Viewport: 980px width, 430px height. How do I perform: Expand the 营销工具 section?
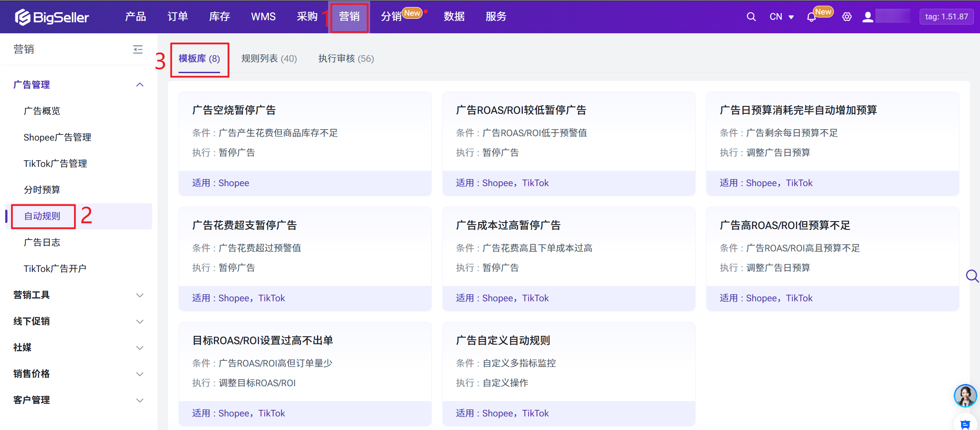[140, 295]
